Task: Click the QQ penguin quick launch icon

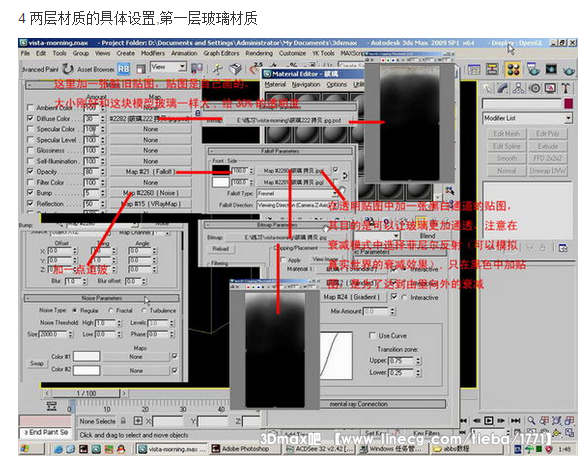Action: pos(121,449)
